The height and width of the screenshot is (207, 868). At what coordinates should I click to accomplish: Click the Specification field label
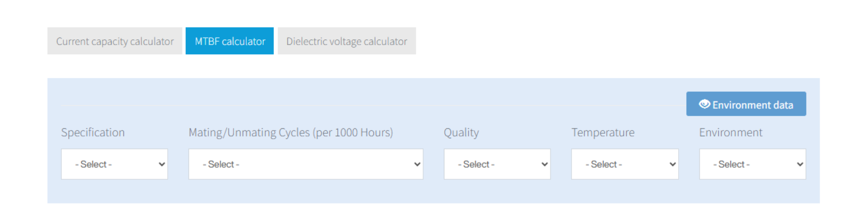coord(93,132)
